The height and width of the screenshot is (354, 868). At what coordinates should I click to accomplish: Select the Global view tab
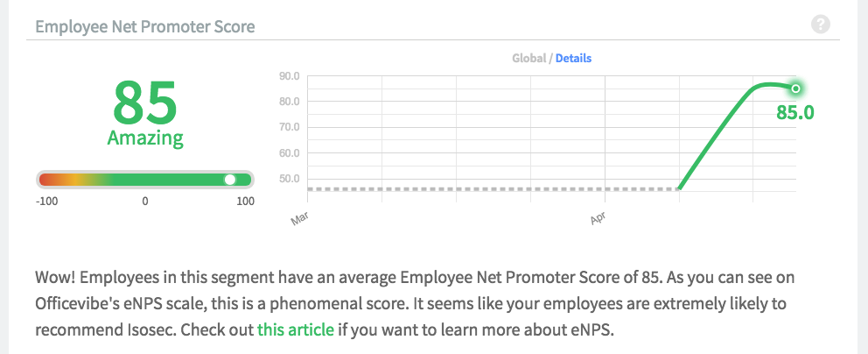pyautogui.click(x=529, y=58)
